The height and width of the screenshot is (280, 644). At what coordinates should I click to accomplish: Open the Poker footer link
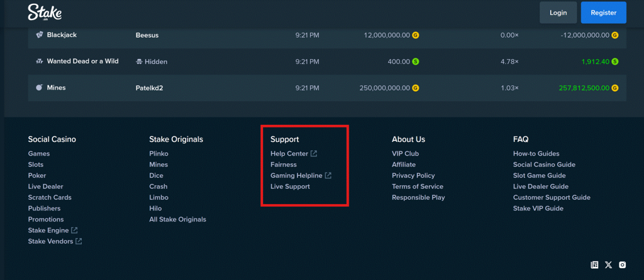(37, 175)
